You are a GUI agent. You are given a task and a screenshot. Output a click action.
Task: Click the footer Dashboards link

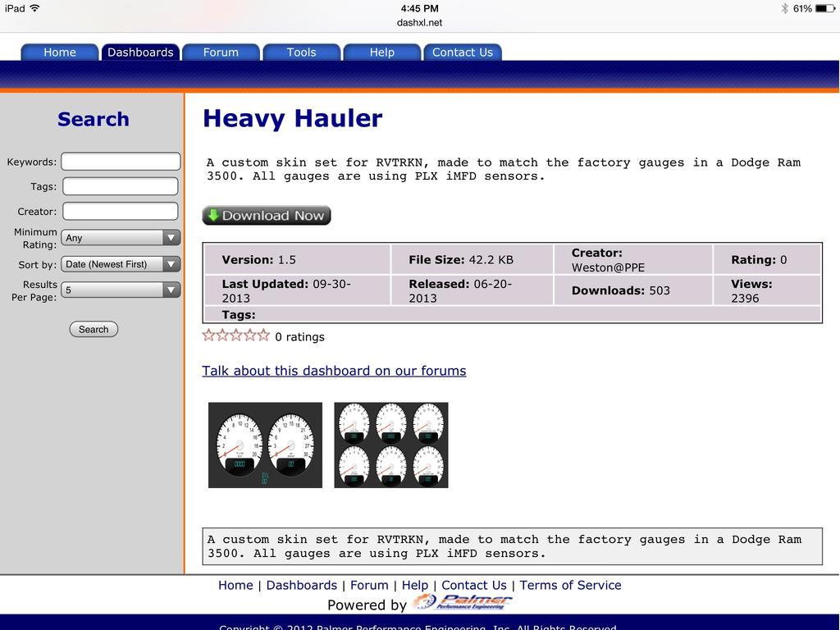302,585
